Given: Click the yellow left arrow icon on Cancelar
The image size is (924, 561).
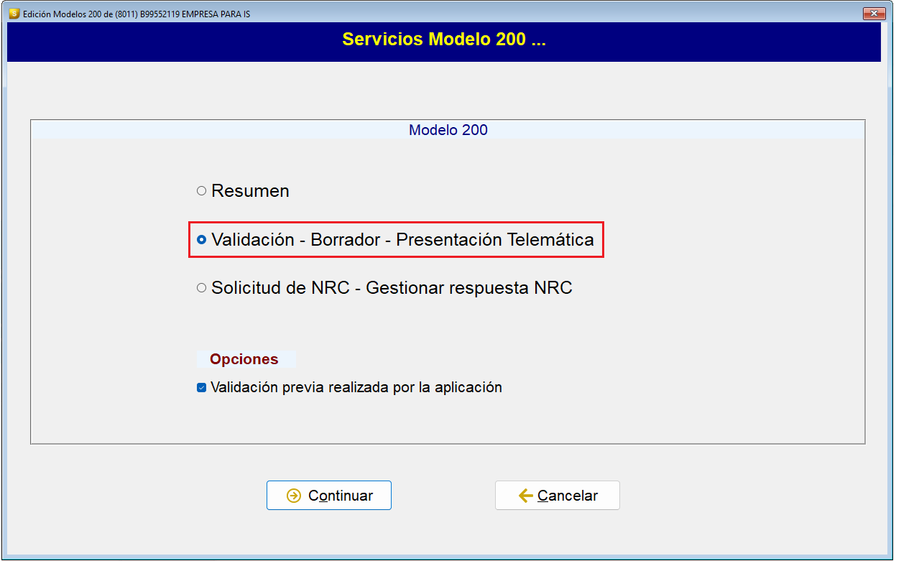Looking at the screenshot, I should click(525, 496).
